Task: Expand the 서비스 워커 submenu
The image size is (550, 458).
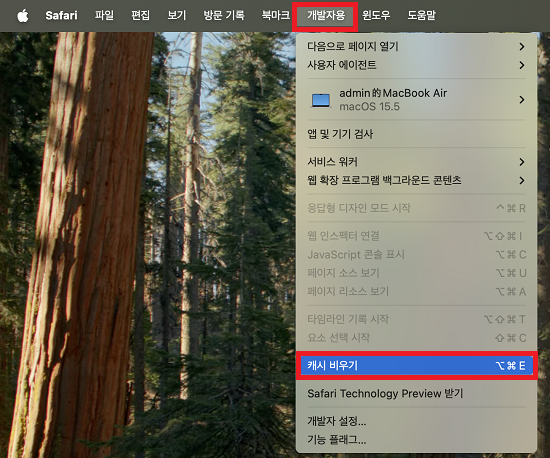Action: [416, 162]
